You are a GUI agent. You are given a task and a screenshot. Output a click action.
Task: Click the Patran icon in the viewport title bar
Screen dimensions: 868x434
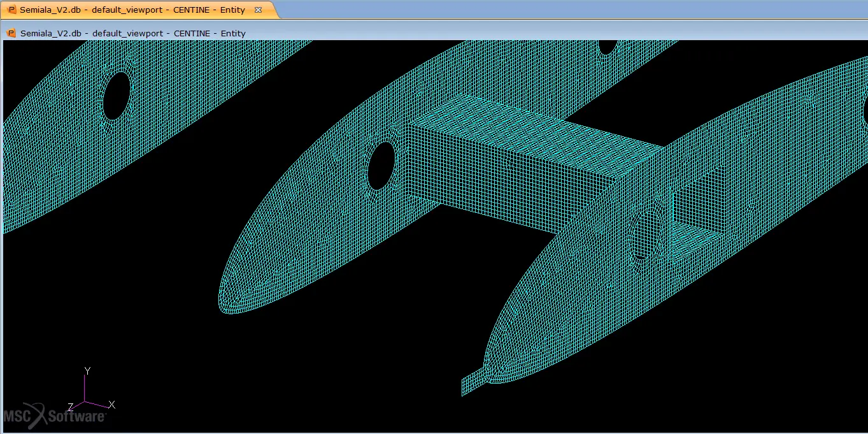click(x=11, y=33)
